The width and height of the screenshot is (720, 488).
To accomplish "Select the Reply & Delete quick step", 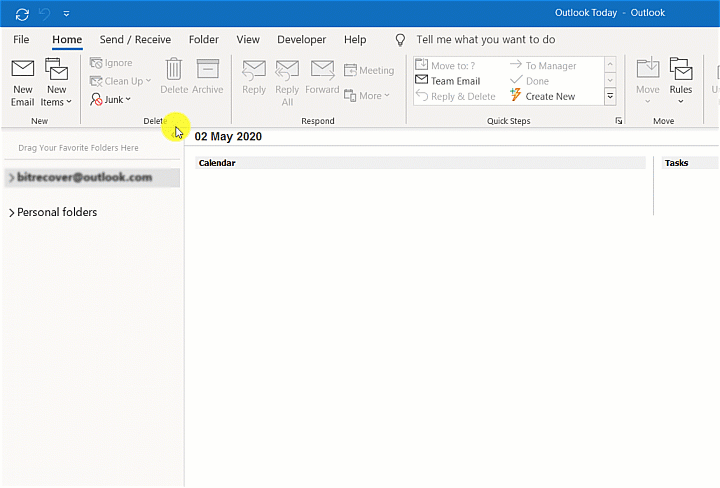I will tap(456, 96).
